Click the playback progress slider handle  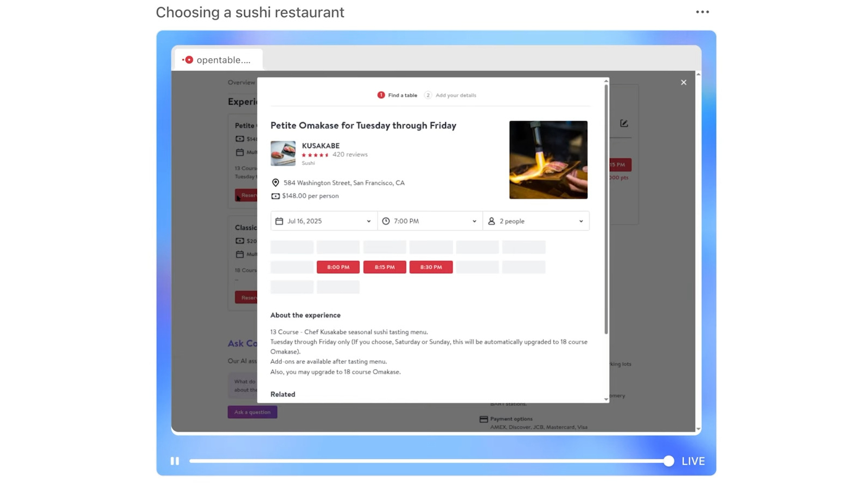(668, 461)
